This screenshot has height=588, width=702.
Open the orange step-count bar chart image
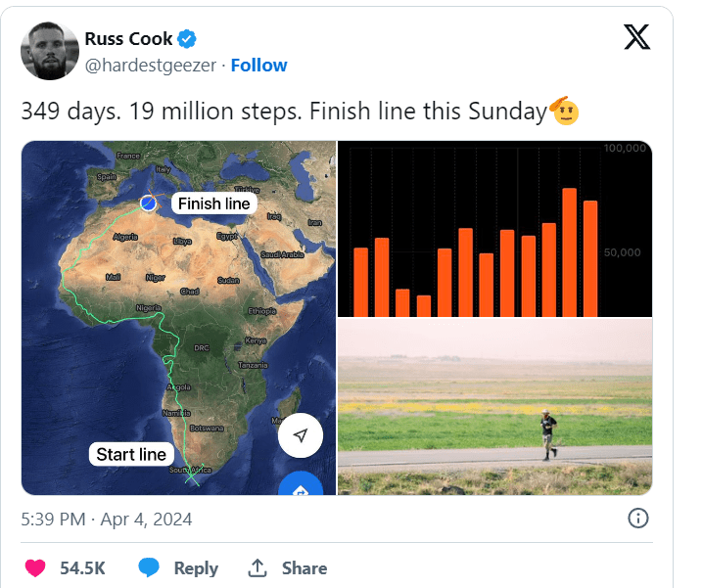[x=494, y=228]
